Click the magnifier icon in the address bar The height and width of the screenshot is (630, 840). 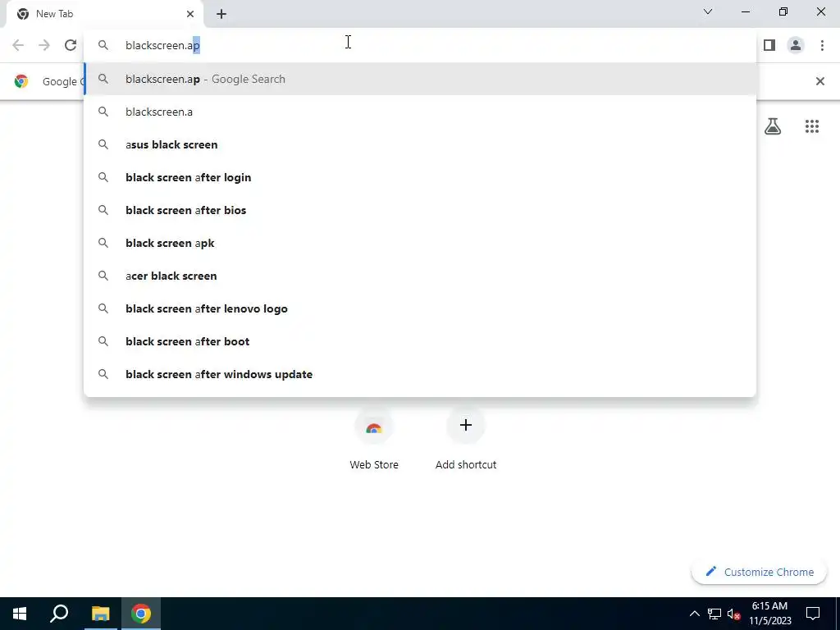pos(103,45)
